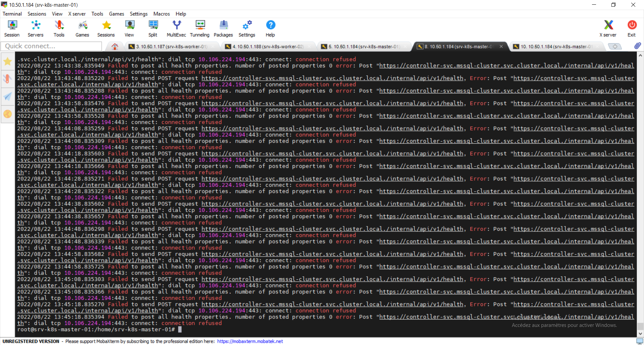Open the paper plane sidebar icon

click(x=7, y=96)
